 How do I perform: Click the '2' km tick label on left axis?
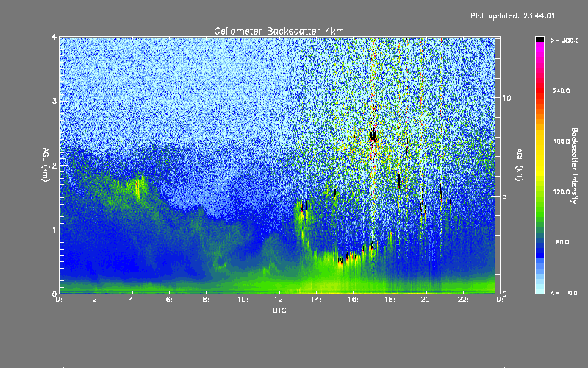click(54, 165)
